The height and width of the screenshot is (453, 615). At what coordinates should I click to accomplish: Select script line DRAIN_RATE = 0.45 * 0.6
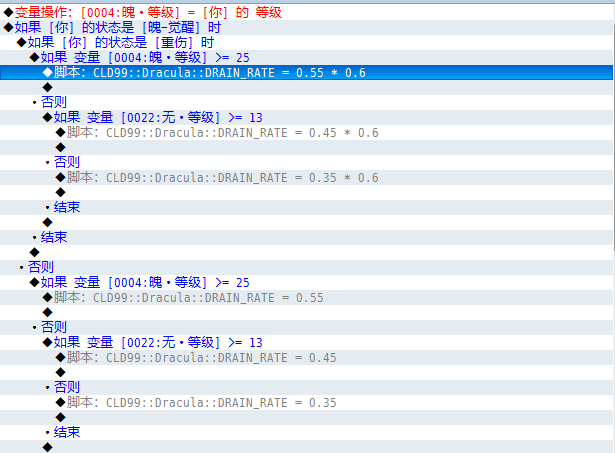tap(306, 133)
